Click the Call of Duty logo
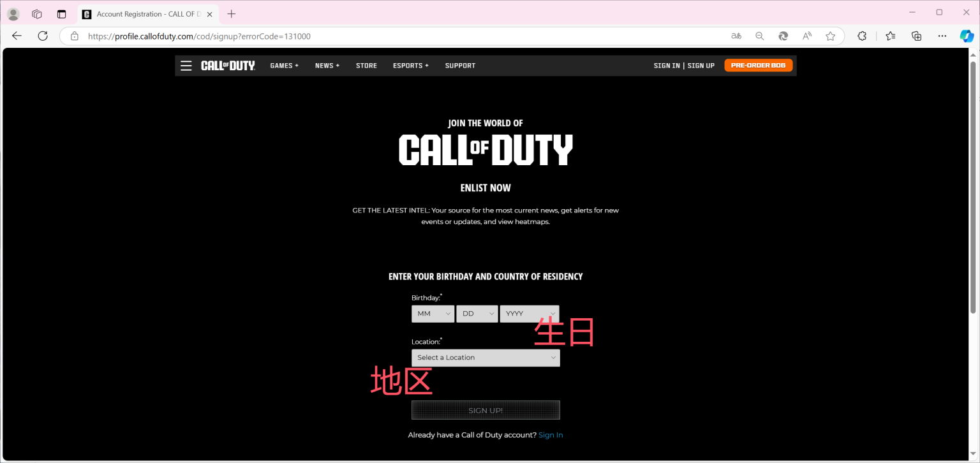 tap(228, 65)
